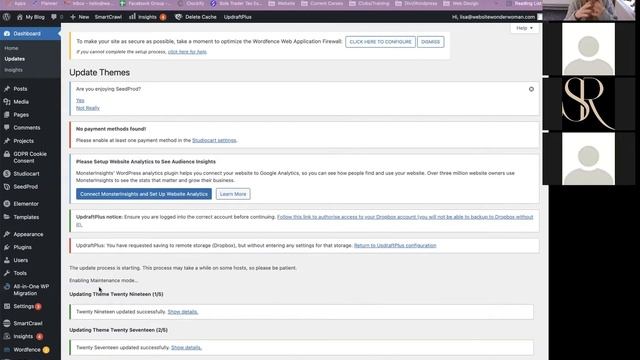640x360 pixels.
Task: Select the top avatar participant tile
Action: pos(588,49)
